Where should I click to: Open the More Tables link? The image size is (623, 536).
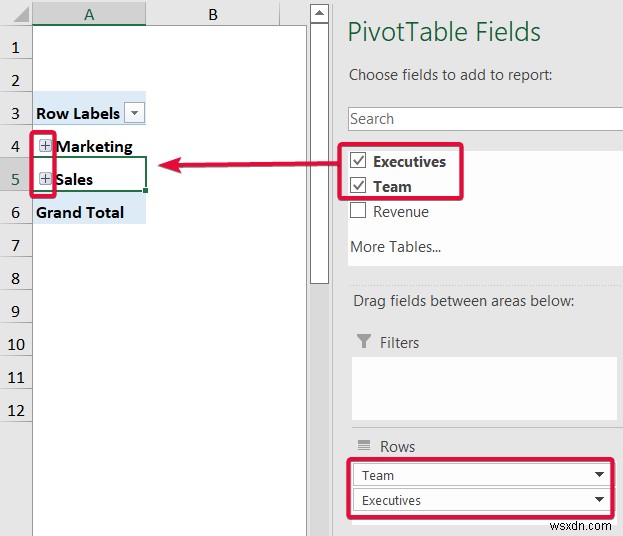tap(395, 247)
